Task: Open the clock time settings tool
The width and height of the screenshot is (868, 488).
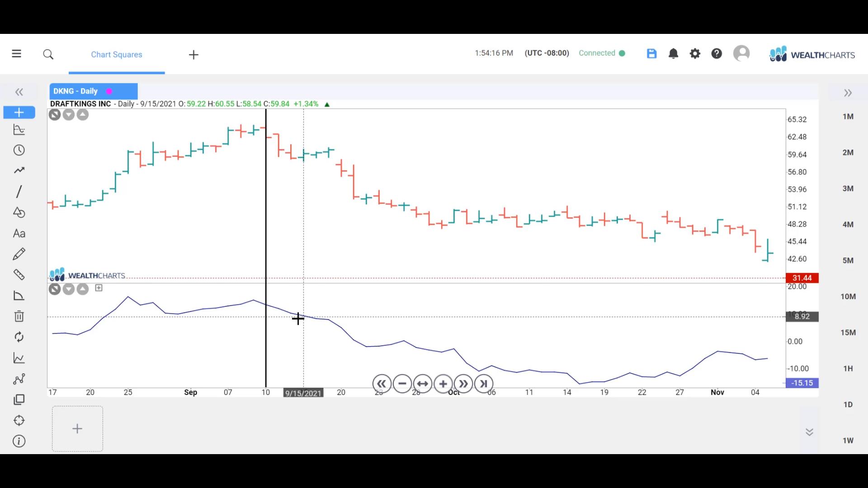Action: click(x=19, y=150)
